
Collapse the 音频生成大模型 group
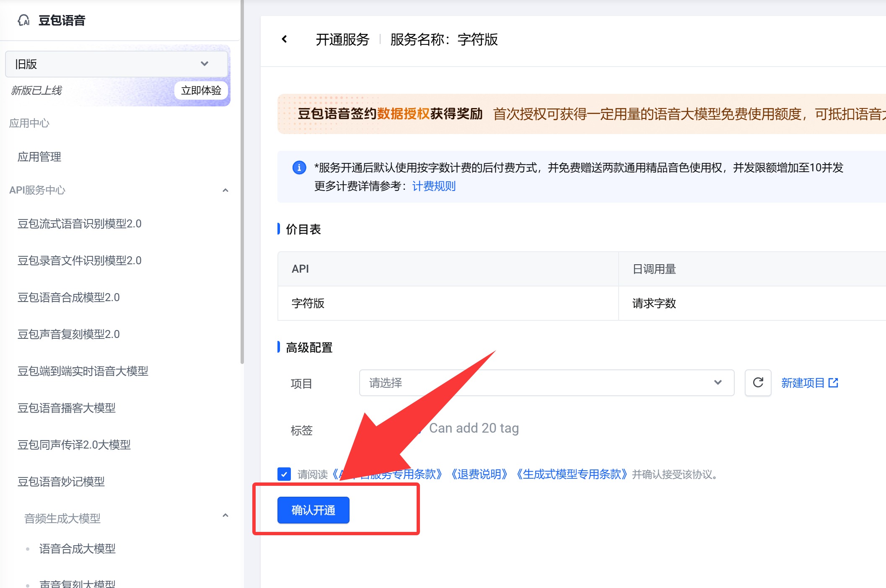click(225, 516)
